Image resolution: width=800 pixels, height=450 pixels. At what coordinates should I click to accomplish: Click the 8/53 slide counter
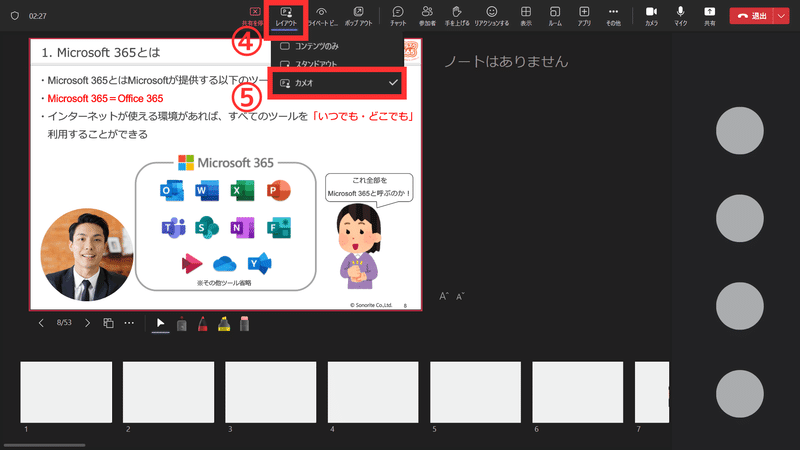pos(64,323)
